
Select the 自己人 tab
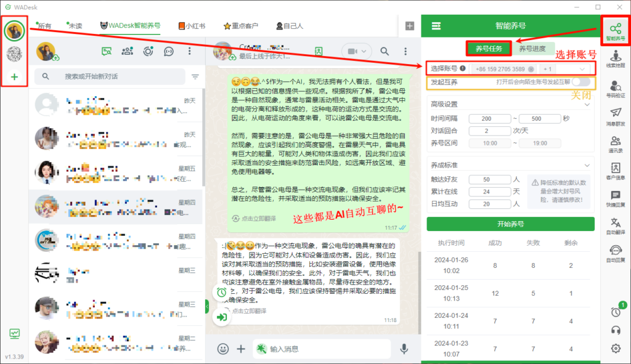click(290, 26)
